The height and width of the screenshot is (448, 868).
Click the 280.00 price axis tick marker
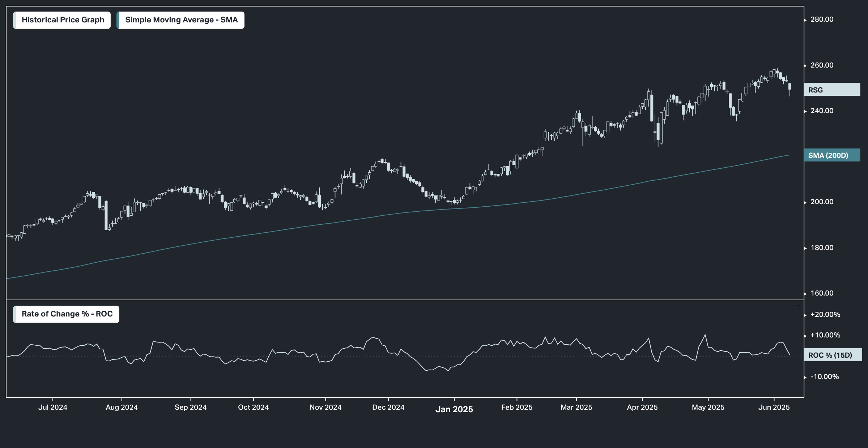tap(805, 20)
